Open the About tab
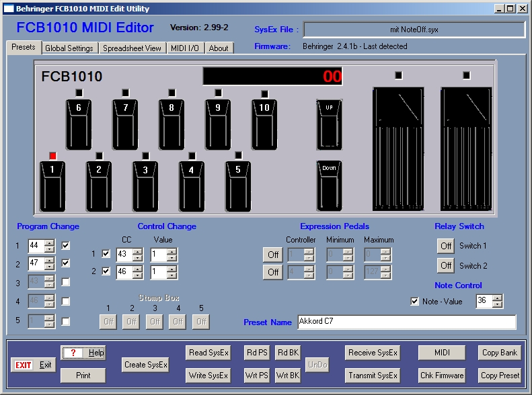This screenshot has width=532, height=395. click(219, 48)
